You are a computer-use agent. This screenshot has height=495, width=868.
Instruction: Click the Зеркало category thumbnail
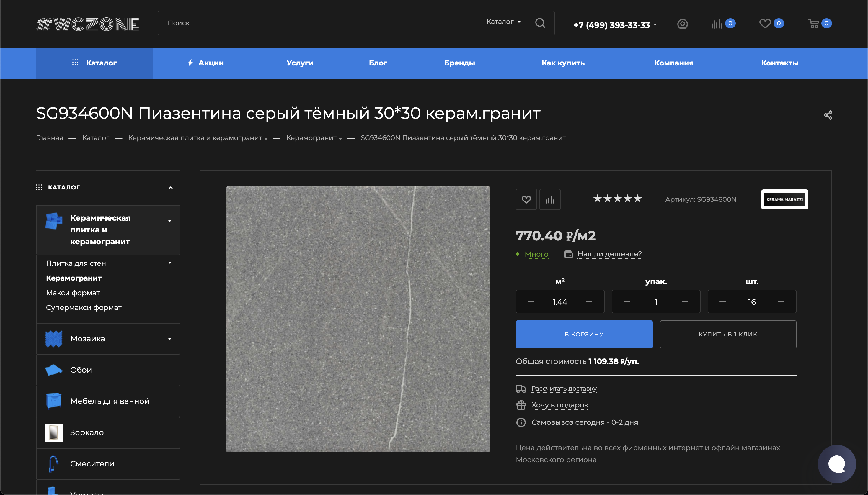click(x=54, y=432)
